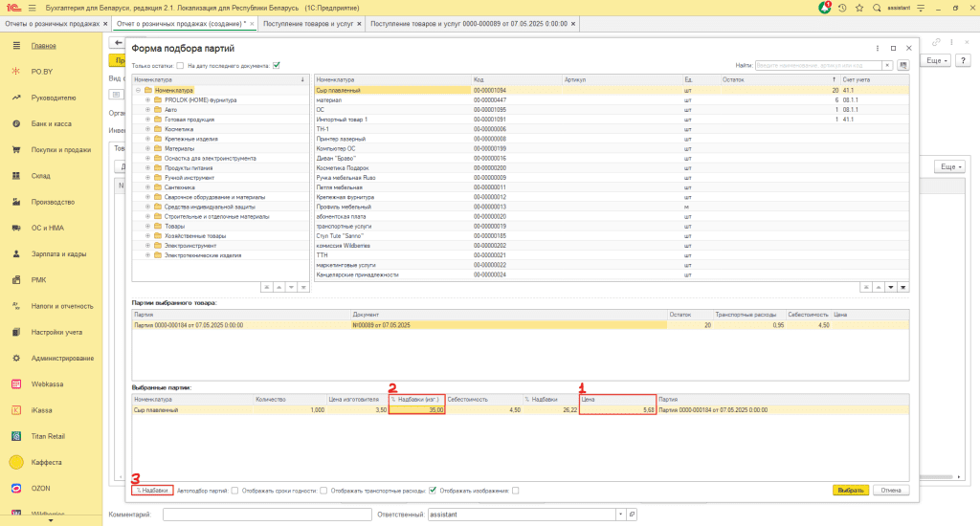Toggle the Только остатки checkbox
The image size is (980, 526).
point(180,66)
